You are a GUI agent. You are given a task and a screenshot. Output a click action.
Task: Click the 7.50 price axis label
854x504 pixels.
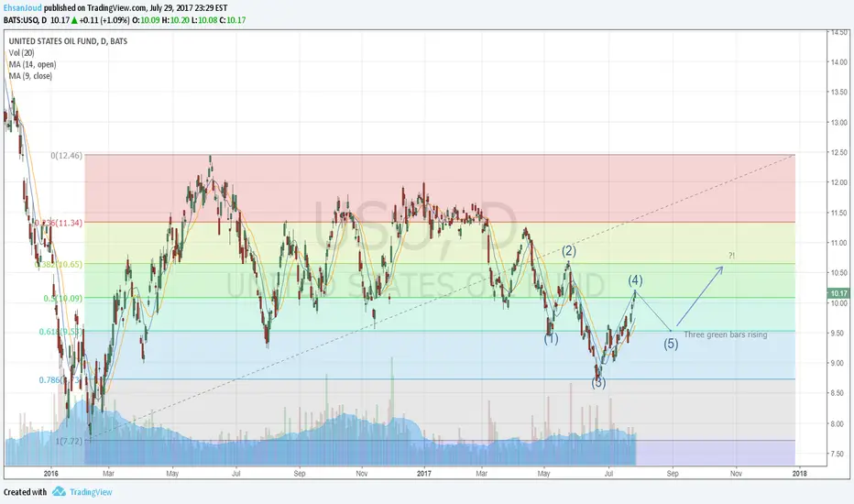838,454
